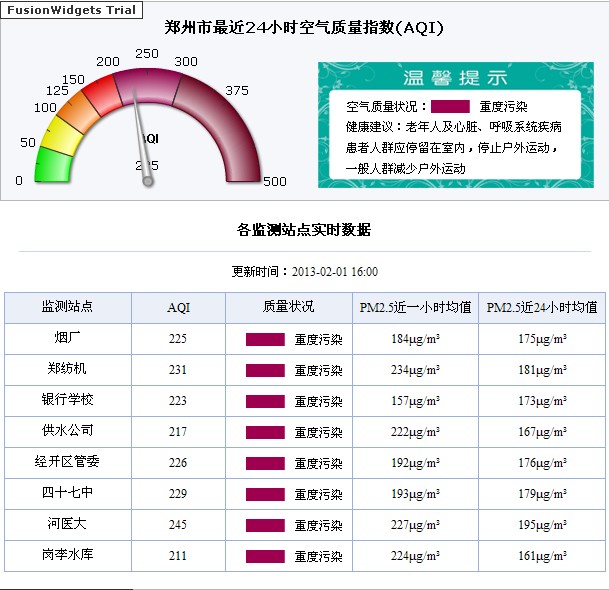Viewport: 609px width, 590px height.
Task: Select the 河医大 station name
Action: 67,524
